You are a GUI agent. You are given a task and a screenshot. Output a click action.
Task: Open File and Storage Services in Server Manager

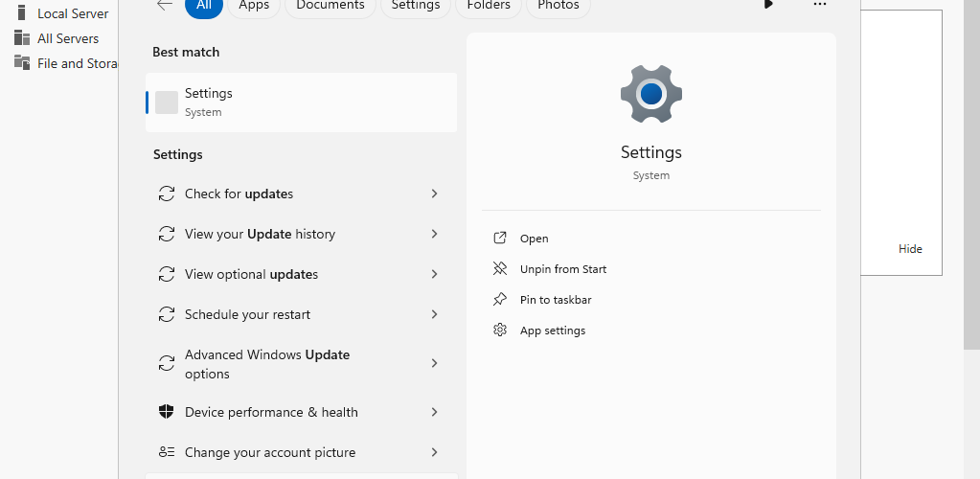78,63
